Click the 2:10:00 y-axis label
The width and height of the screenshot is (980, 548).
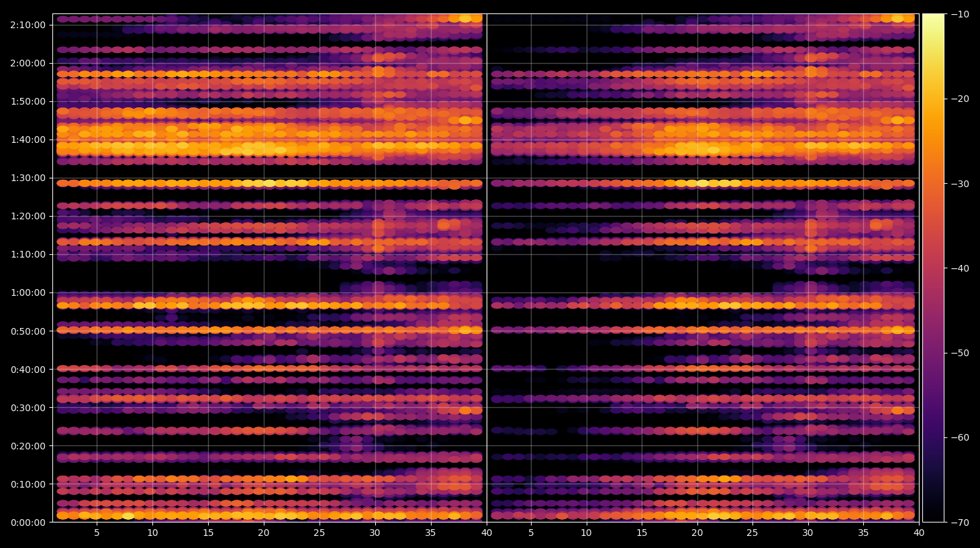(28, 25)
